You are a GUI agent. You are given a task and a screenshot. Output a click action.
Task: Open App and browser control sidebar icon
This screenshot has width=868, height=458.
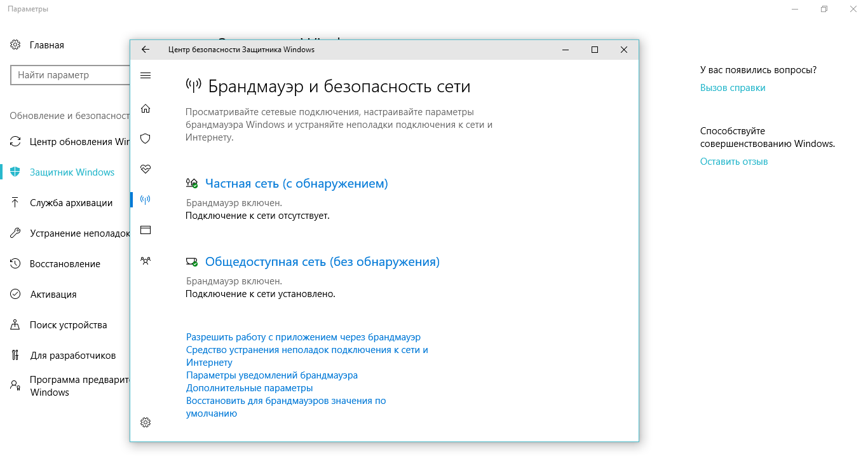click(x=146, y=230)
